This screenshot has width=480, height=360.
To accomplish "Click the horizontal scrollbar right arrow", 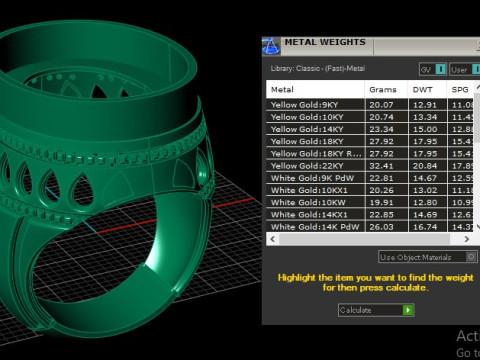I will [467, 239].
